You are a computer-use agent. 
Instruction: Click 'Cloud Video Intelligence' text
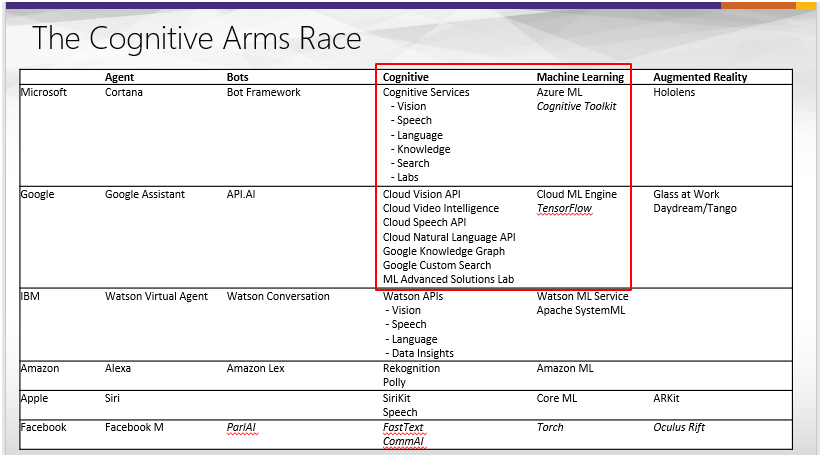[441, 209]
